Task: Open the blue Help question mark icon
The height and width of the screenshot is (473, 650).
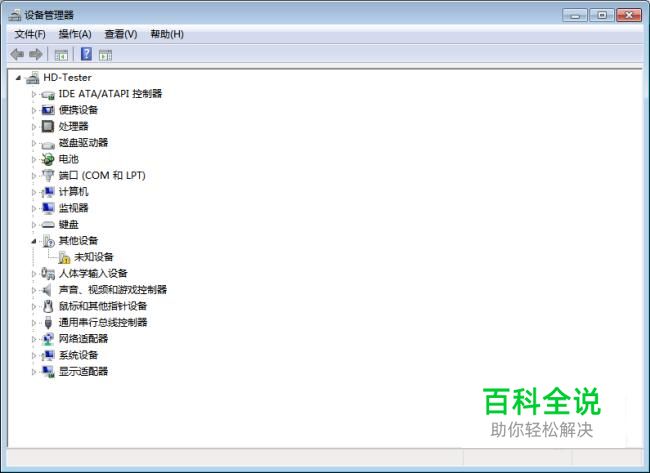Action: [86, 54]
